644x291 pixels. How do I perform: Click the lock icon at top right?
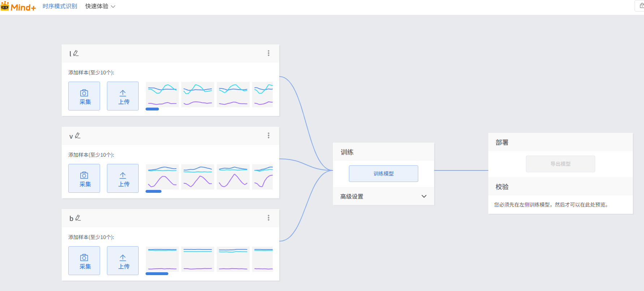click(641, 6)
